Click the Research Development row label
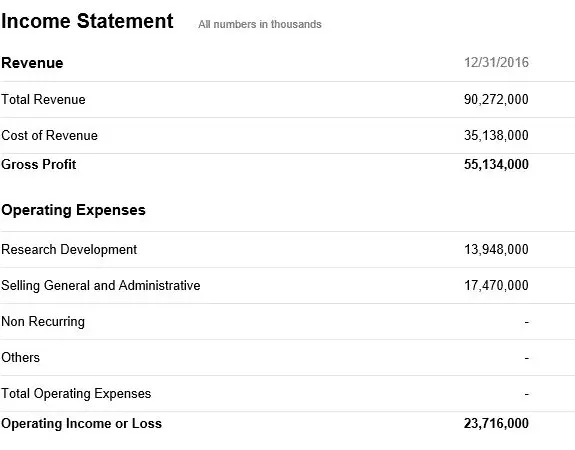Image resolution: width=575 pixels, height=450 pixels. (69, 249)
